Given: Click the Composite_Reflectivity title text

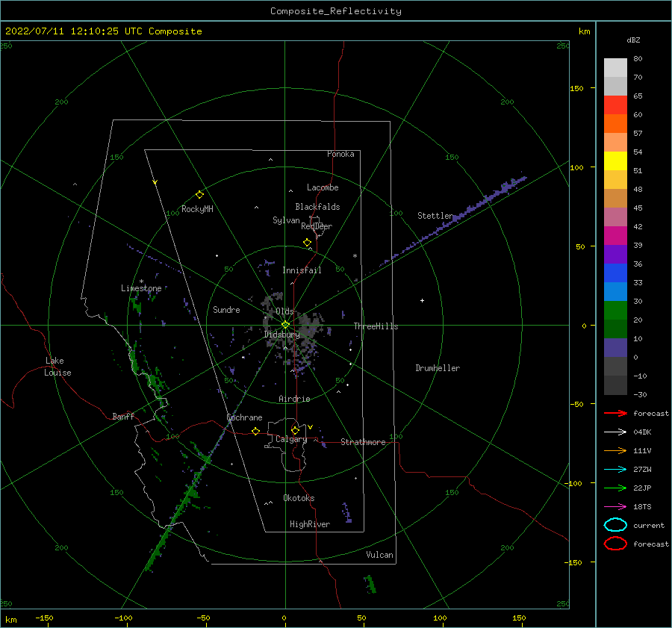Looking at the screenshot, I should (x=336, y=11).
